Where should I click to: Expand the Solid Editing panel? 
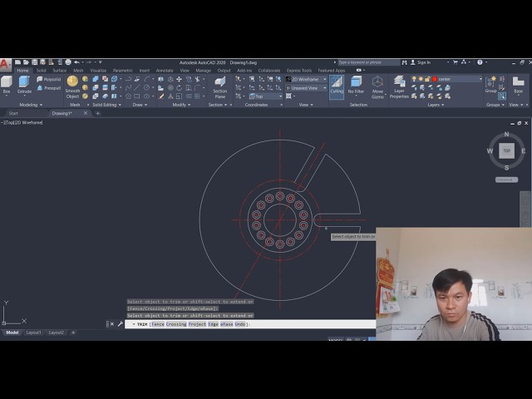coord(107,105)
